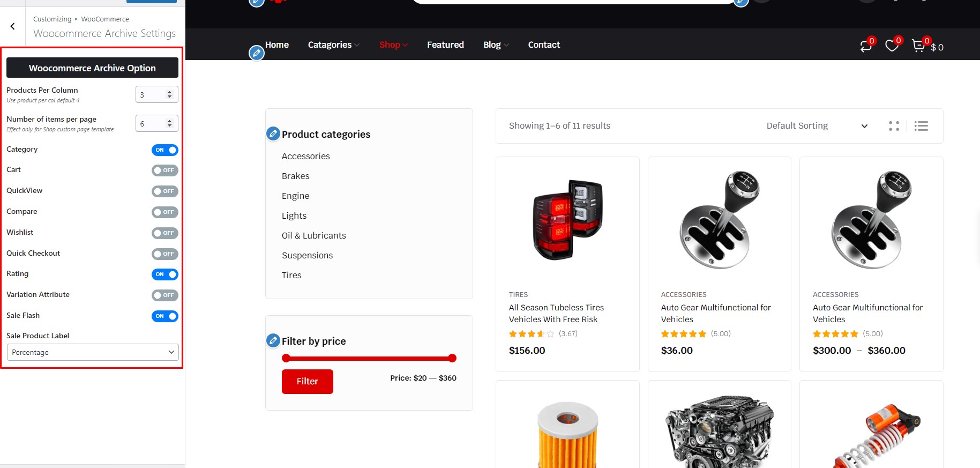This screenshot has width=980, height=468.
Task: Disable the Sale Flash toggle
Action: (x=164, y=316)
